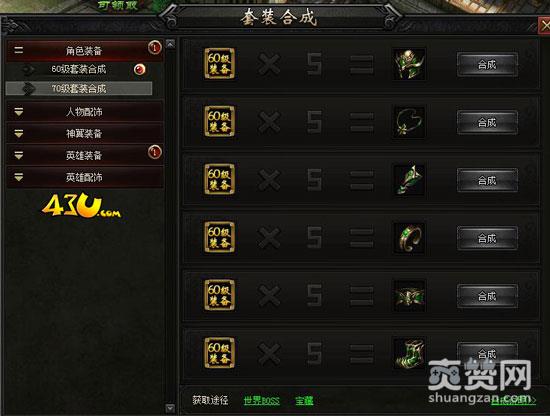Click the green helmet equipment icon

pos(409,64)
